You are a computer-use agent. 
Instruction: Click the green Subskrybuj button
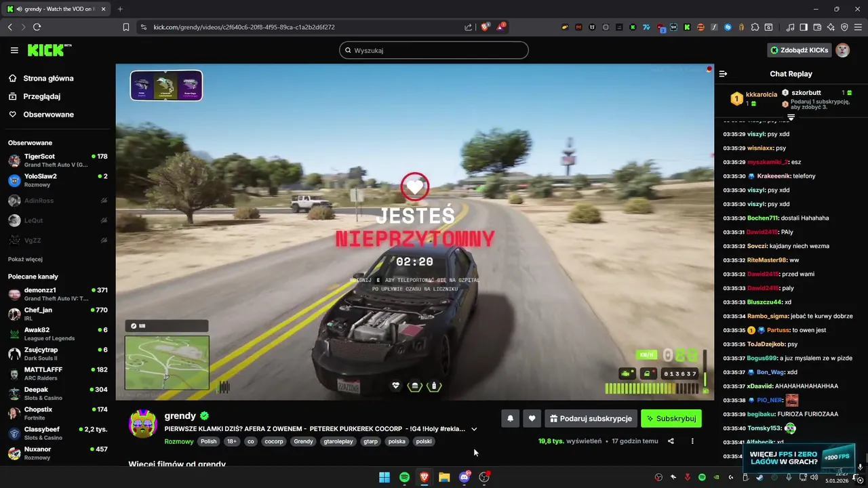(671, 419)
